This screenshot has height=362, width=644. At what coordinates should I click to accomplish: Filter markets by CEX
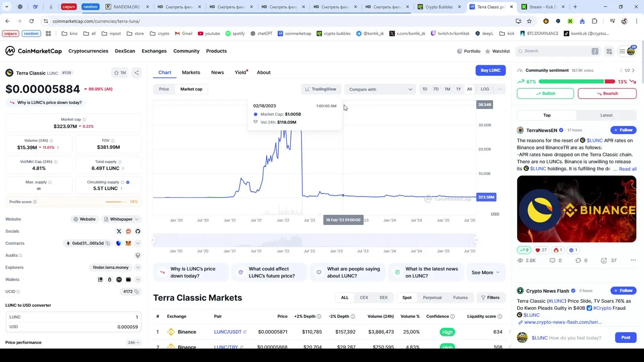(364, 298)
